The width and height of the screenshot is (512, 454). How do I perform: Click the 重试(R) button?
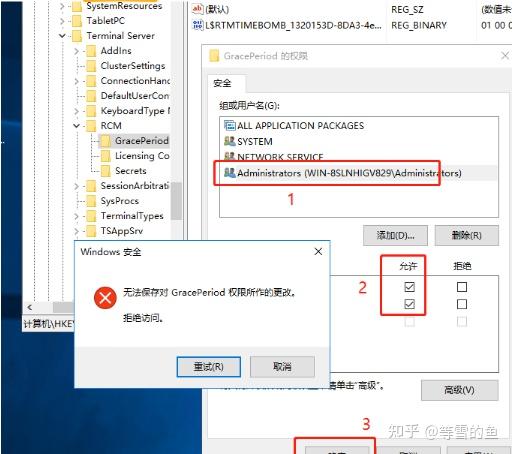pos(209,367)
